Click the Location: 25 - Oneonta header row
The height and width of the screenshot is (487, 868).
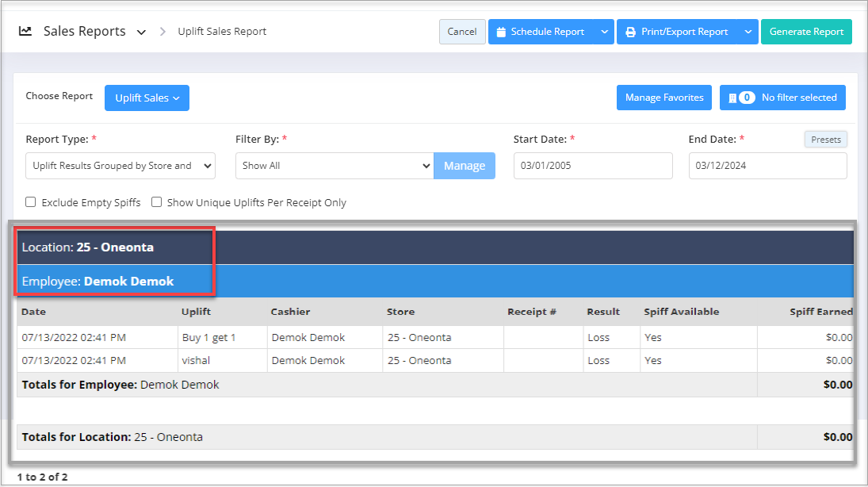(x=435, y=247)
